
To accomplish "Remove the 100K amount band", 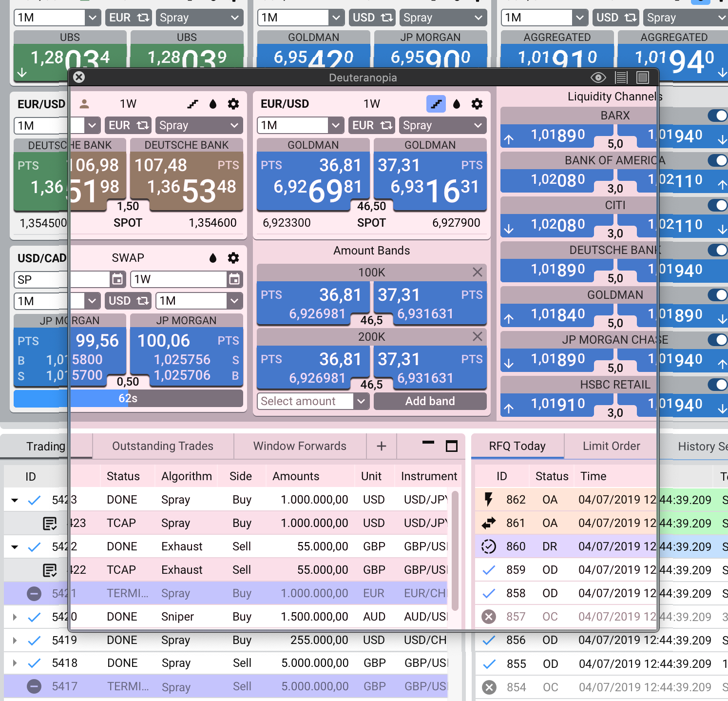I will point(477,272).
